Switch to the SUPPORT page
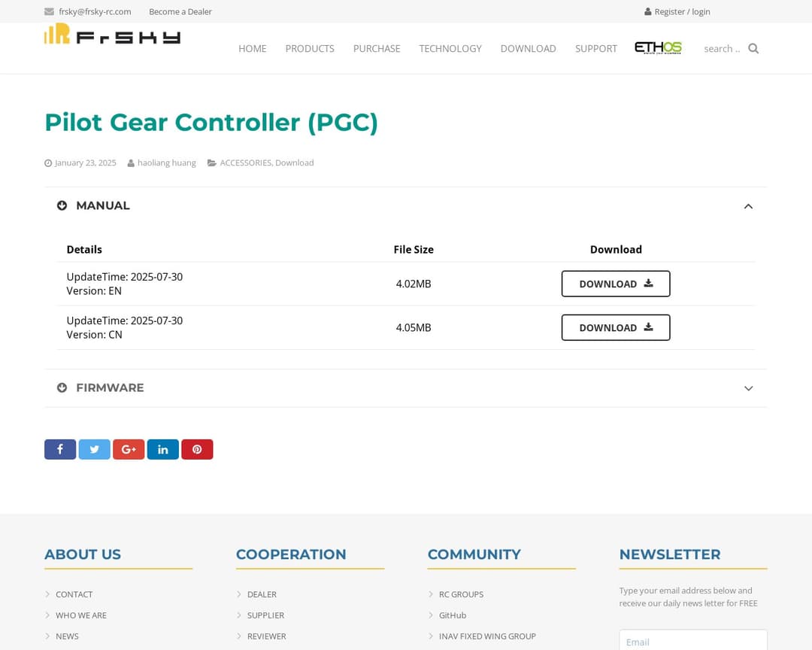 [x=595, y=48]
